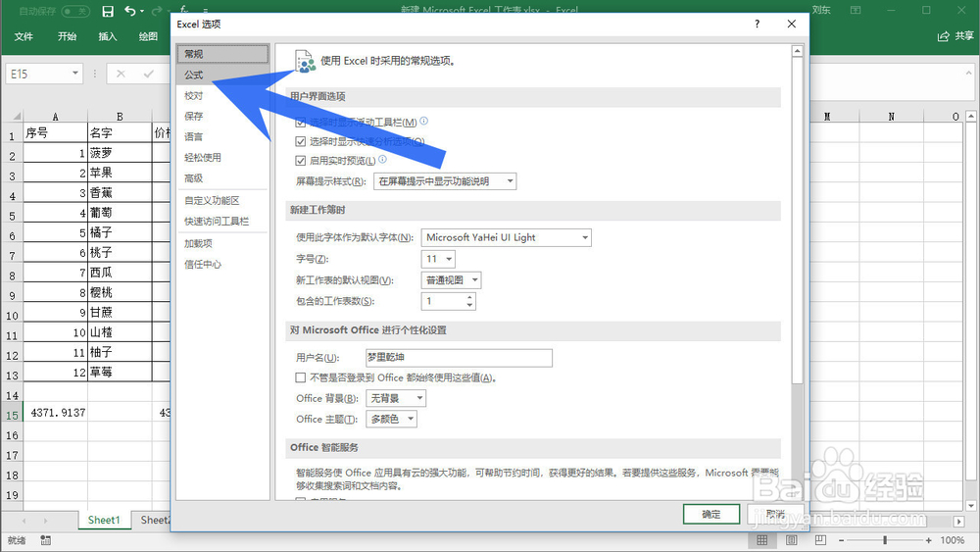Screen dimensions: 980x552
Task: Click the macro recording icon in status bar
Action: pos(46,540)
